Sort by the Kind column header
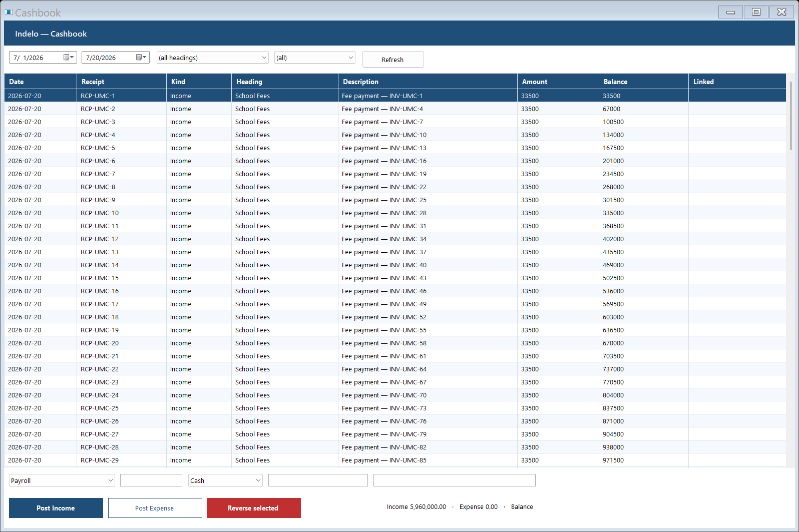Viewport: 799px width, 532px height. pos(199,82)
